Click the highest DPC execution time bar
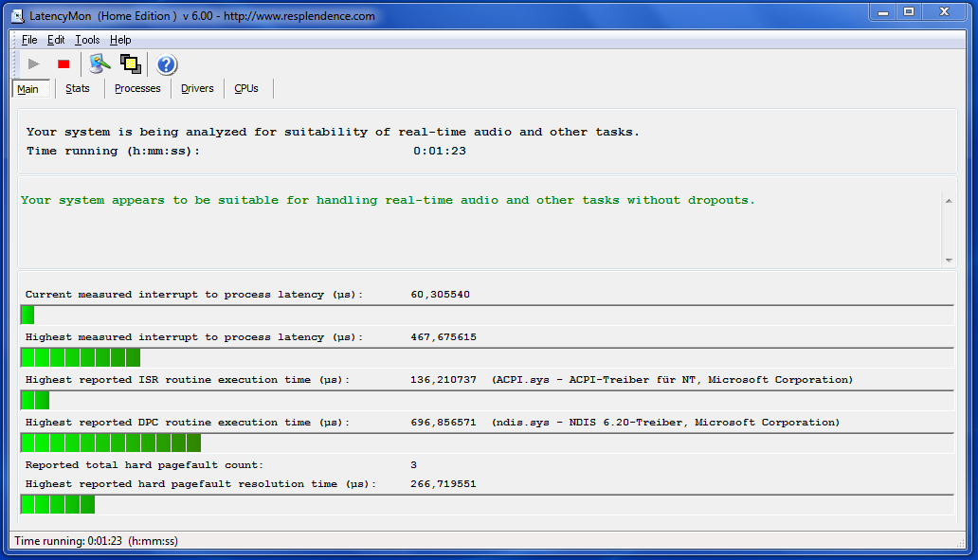 click(x=487, y=443)
